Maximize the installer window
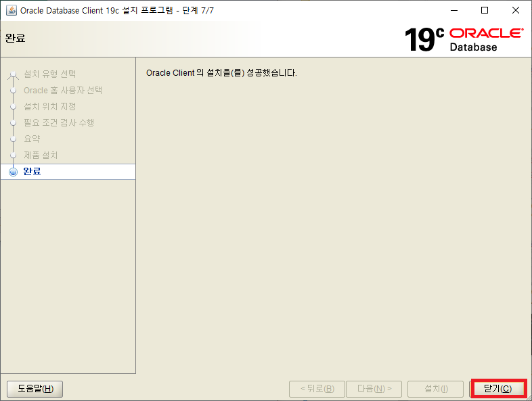This screenshot has width=532, height=401. click(485, 11)
